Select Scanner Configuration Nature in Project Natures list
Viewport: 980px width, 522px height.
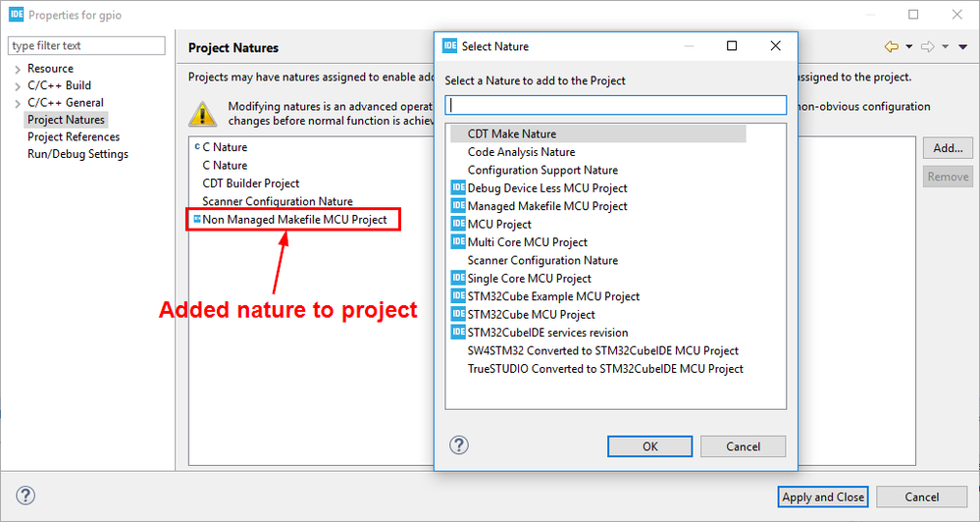coord(278,201)
